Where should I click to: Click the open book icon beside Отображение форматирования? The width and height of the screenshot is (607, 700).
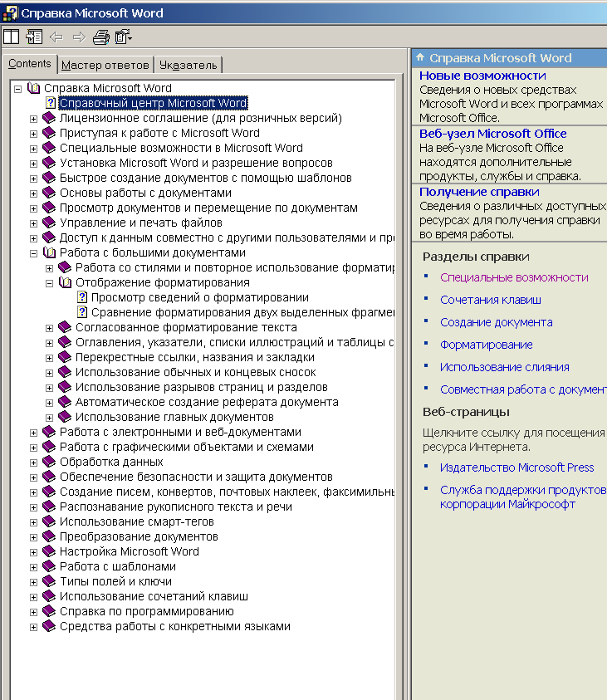click(65, 282)
